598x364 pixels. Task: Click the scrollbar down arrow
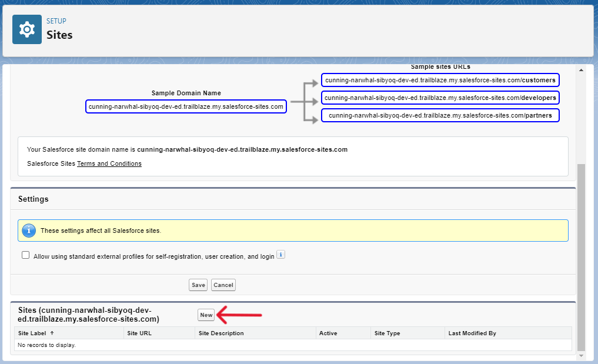(x=581, y=356)
